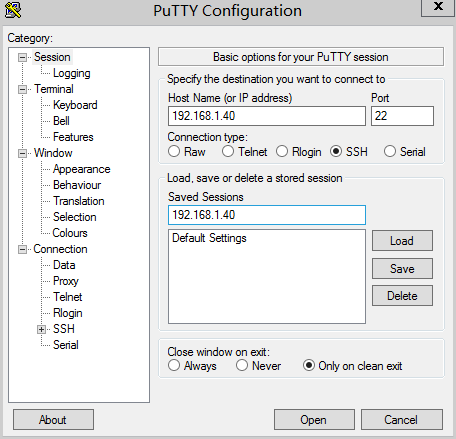Open the Connection category
This screenshot has width=456, height=439.
pos(60,249)
